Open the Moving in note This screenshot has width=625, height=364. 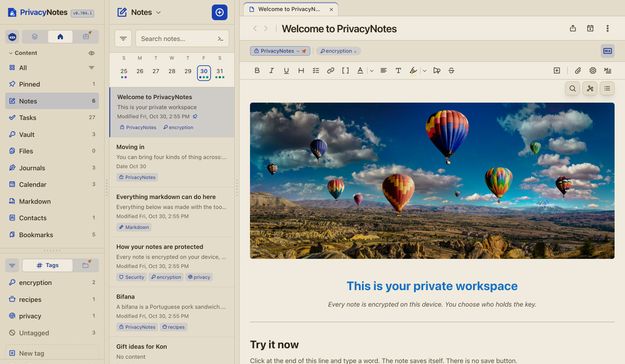[172, 162]
